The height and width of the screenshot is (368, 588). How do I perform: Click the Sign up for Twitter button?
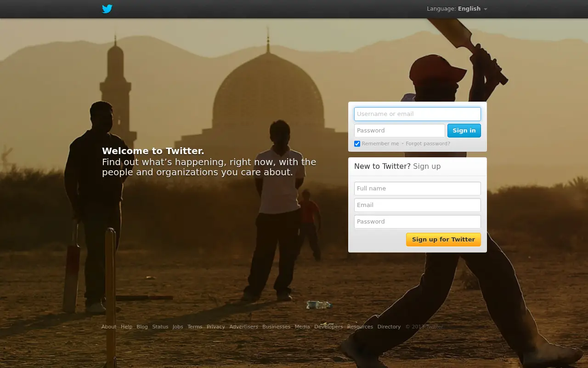coord(443,240)
